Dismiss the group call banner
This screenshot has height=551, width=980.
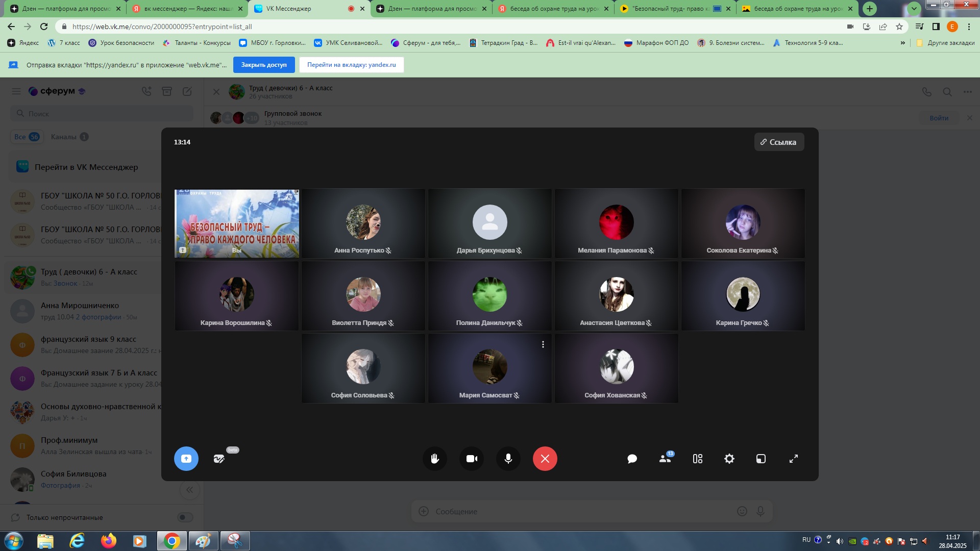tap(969, 118)
